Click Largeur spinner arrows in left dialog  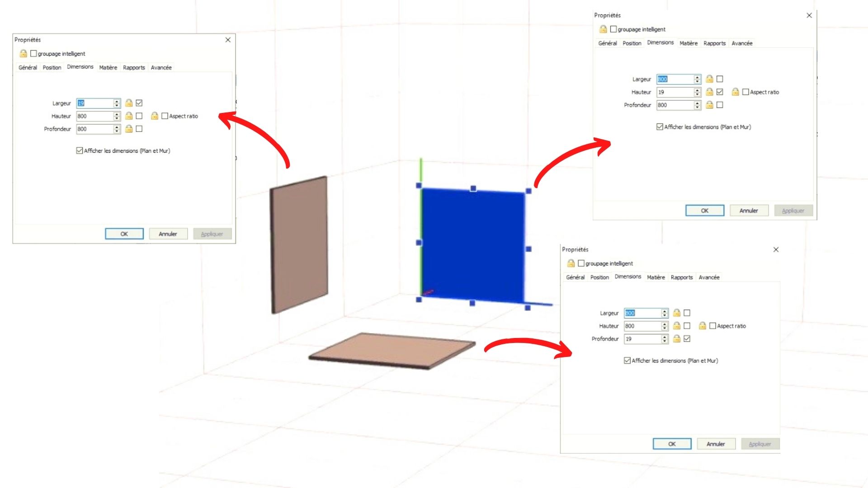click(117, 103)
